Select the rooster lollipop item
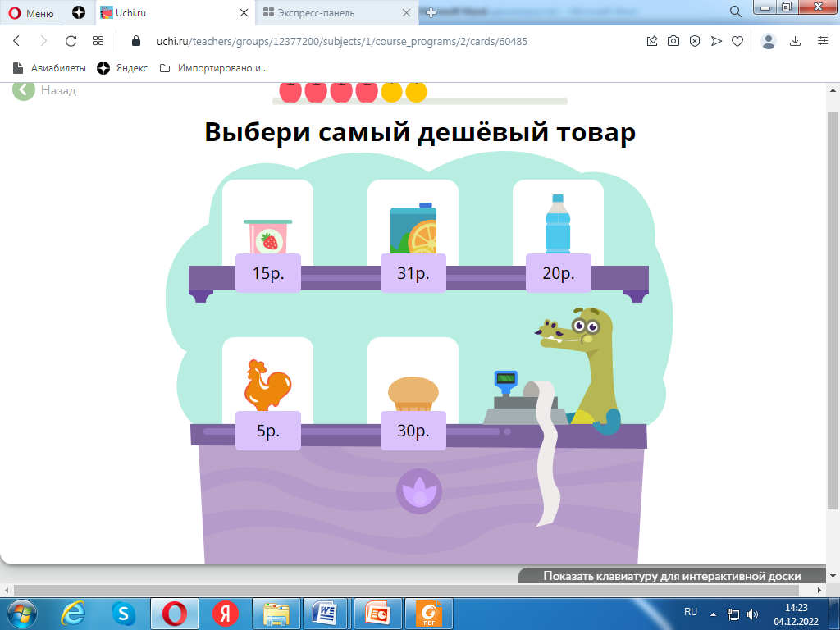 coord(267,386)
